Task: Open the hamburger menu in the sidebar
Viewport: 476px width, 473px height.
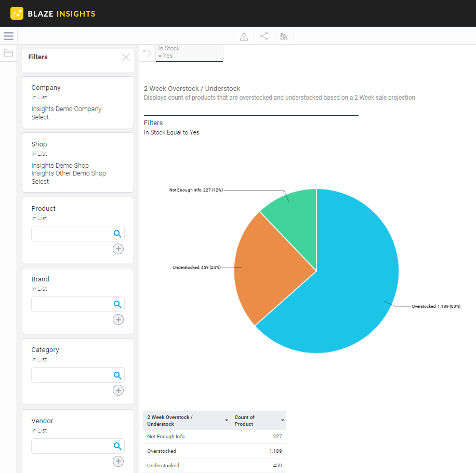Action: click(8, 36)
